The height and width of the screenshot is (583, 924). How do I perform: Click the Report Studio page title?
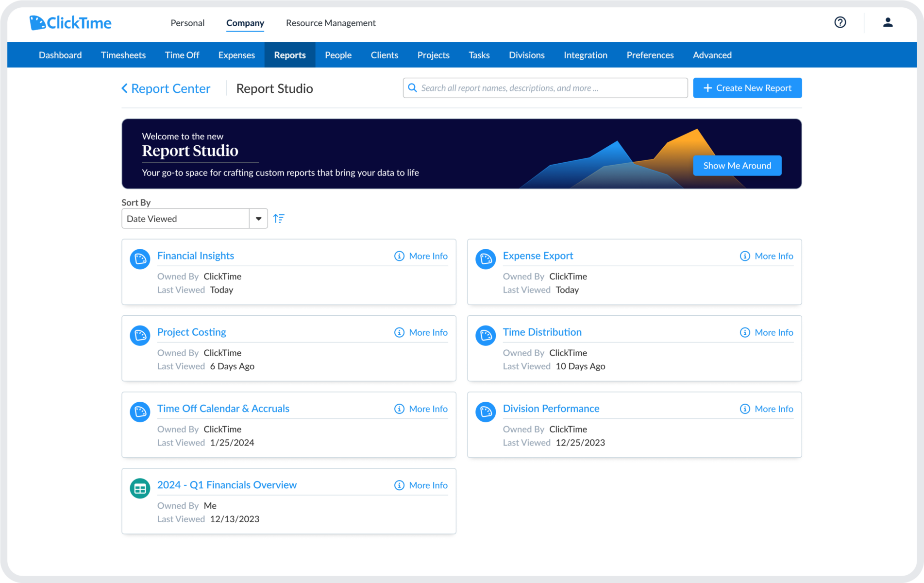point(274,88)
